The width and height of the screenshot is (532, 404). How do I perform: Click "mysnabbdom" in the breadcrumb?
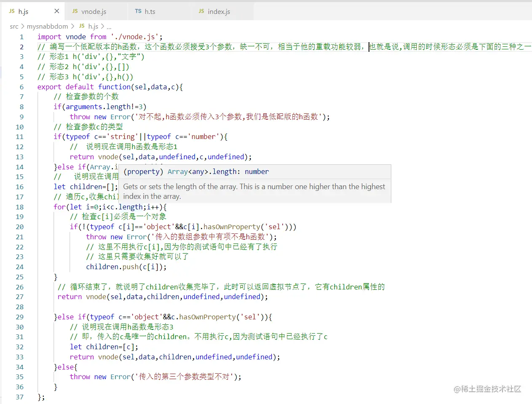click(x=47, y=26)
